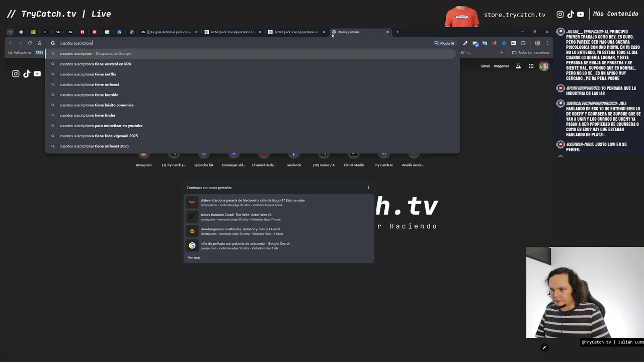Image resolution: width=644 pixels, height=362 pixels.
Task: Open the tab search dropdown arrow
Action: pos(10,32)
